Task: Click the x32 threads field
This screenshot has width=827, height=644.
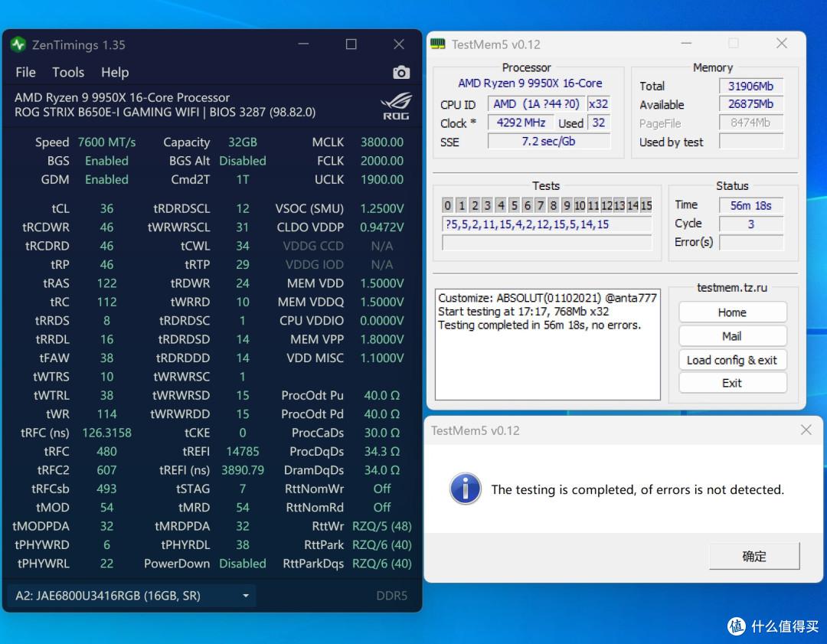Action: (x=599, y=104)
